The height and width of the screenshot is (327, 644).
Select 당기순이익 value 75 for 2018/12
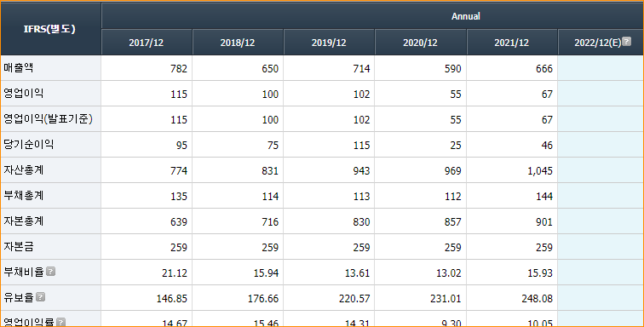tap(273, 145)
